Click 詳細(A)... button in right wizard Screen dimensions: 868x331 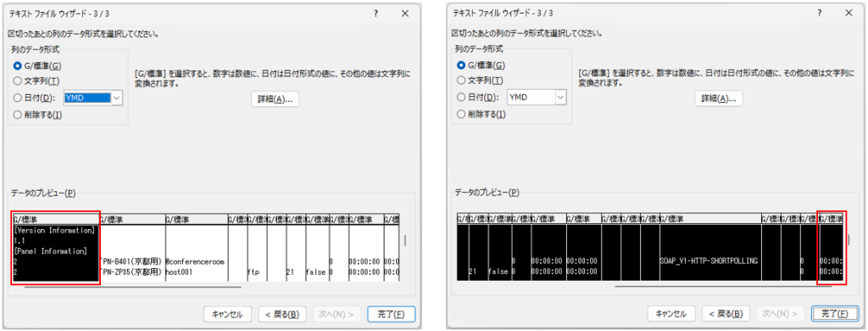point(719,98)
